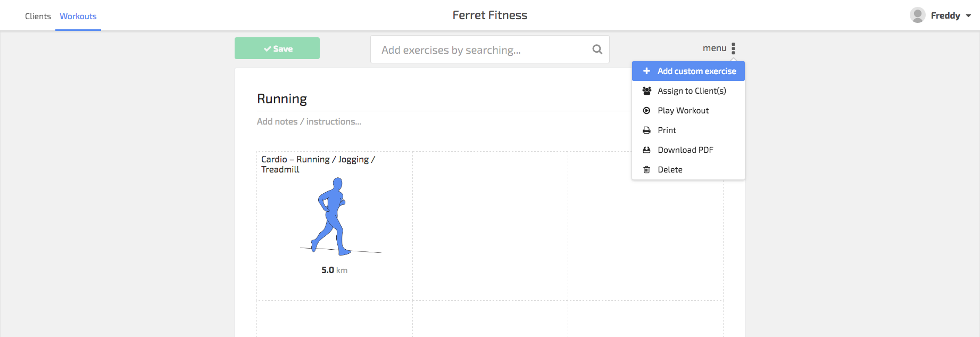Open the three-dot menu icon
980x337 pixels.
[733, 48]
